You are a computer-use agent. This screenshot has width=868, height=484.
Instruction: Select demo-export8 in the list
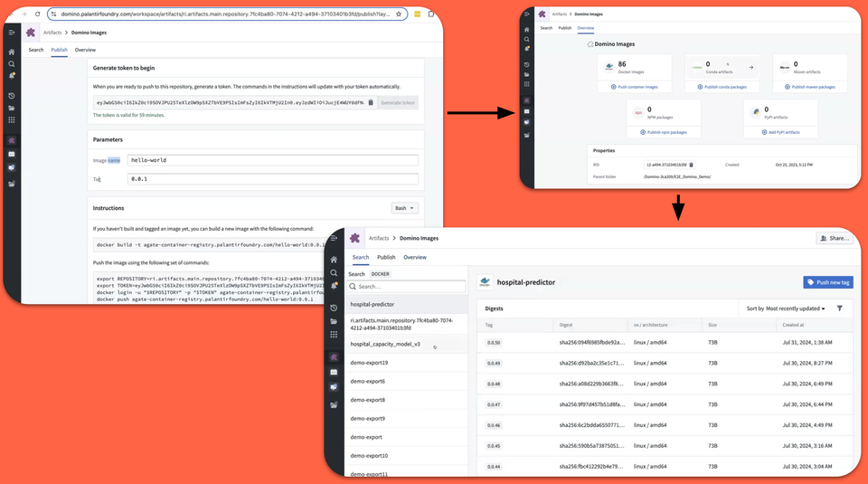[x=406, y=400]
